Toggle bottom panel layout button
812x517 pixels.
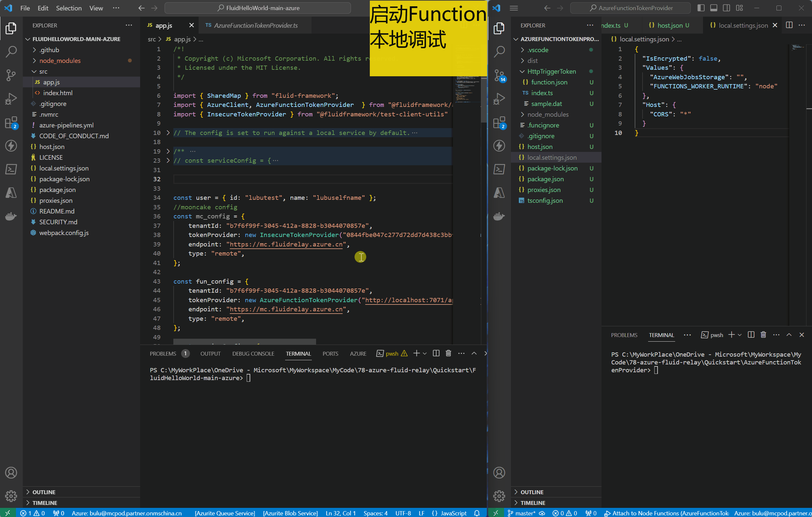(x=714, y=8)
